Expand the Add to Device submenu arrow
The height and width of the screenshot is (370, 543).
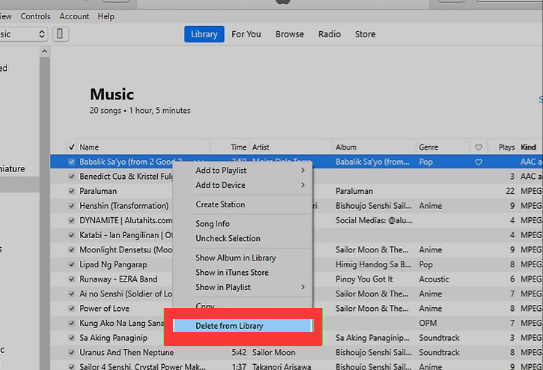(x=303, y=185)
